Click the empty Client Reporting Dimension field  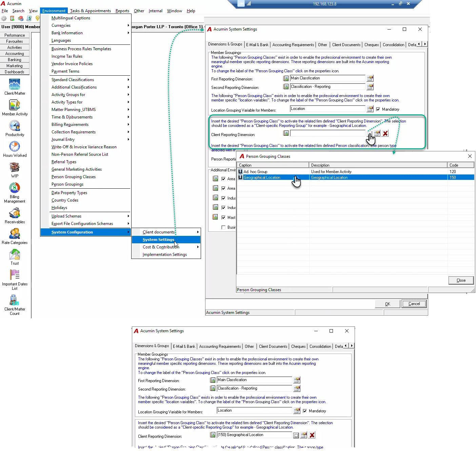(x=328, y=133)
